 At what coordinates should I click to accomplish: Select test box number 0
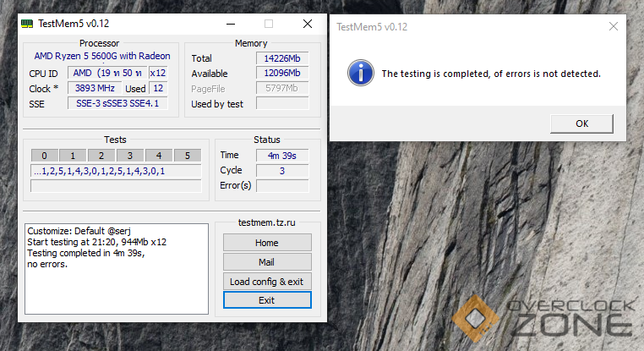pyautogui.click(x=44, y=156)
